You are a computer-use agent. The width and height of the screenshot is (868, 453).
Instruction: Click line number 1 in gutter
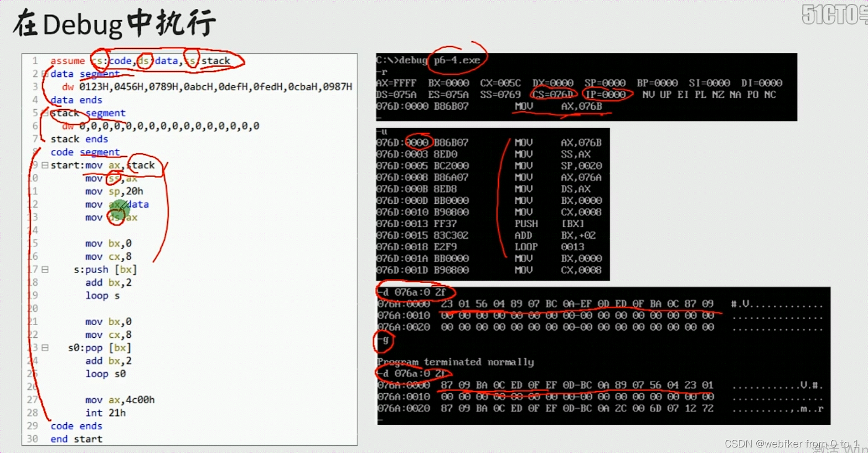click(x=35, y=61)
